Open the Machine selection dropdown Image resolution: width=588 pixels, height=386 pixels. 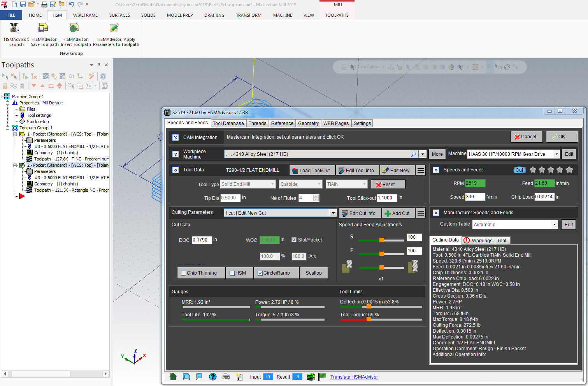[556, 154]
